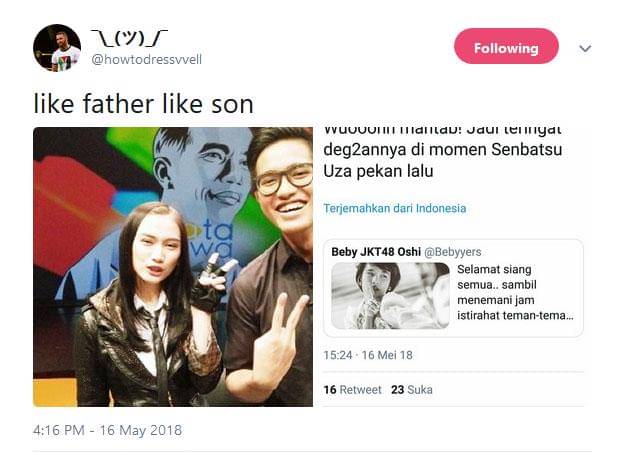
Task: Click the "like father like son" tweet text
Action: 144,103
